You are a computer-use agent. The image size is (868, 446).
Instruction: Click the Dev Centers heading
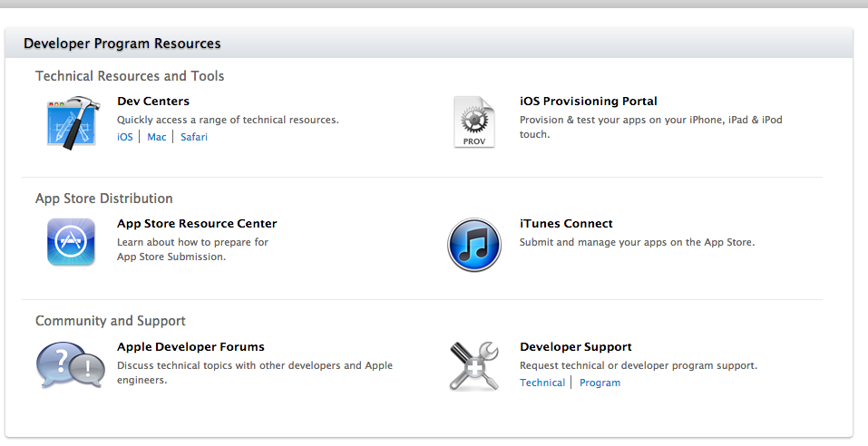pyautogui.click(x=153, y=102)
